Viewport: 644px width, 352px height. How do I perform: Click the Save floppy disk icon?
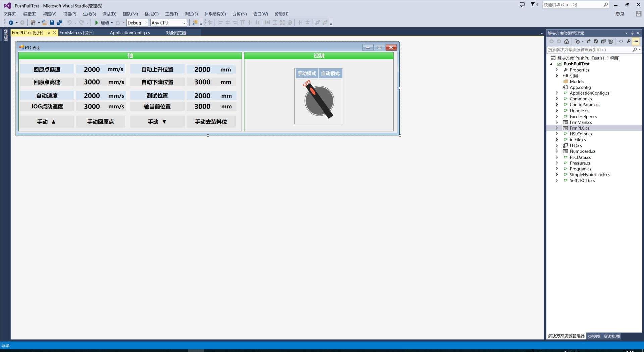[52, 23]
